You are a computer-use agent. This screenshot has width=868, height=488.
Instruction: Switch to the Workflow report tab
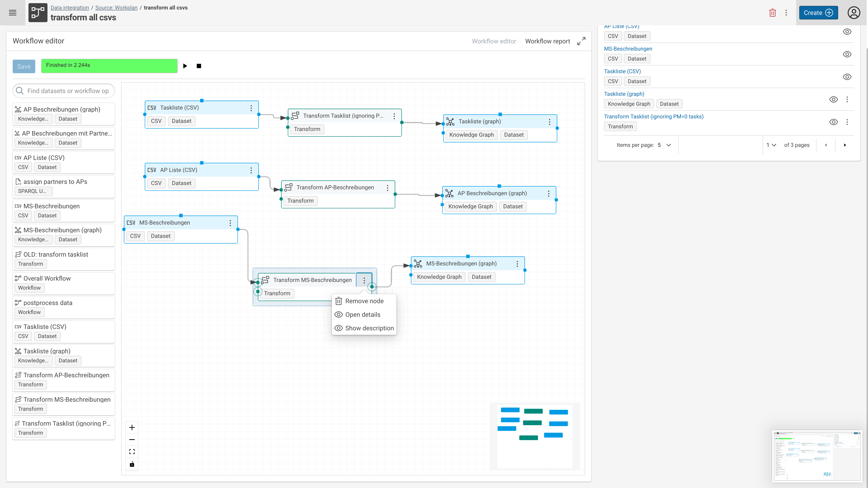(x=547, y=41)
